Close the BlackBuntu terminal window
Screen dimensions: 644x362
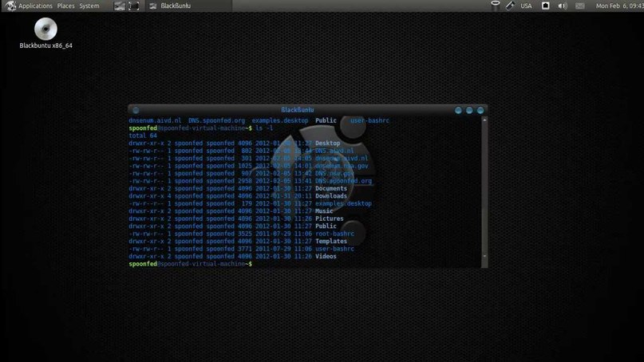click(x=480, y=110)
